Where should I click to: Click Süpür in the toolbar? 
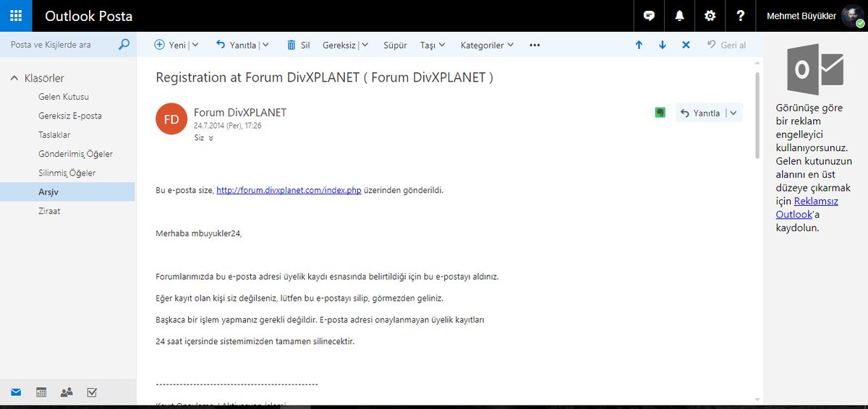pos(395,45)
